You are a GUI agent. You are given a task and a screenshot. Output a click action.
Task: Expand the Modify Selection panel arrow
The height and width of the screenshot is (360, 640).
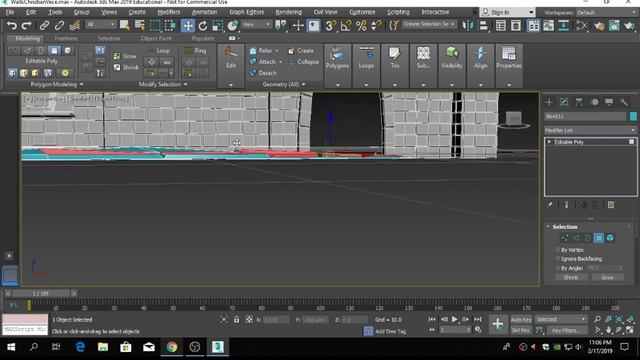coord(186,84)
